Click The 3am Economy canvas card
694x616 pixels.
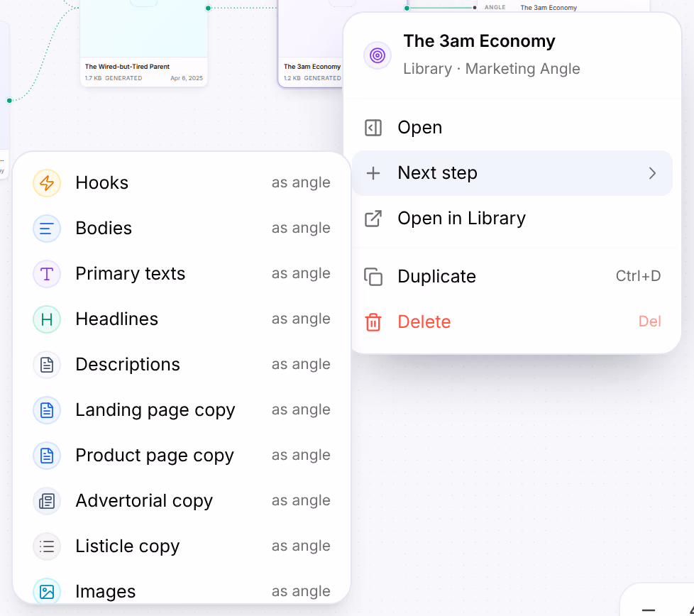310,43
